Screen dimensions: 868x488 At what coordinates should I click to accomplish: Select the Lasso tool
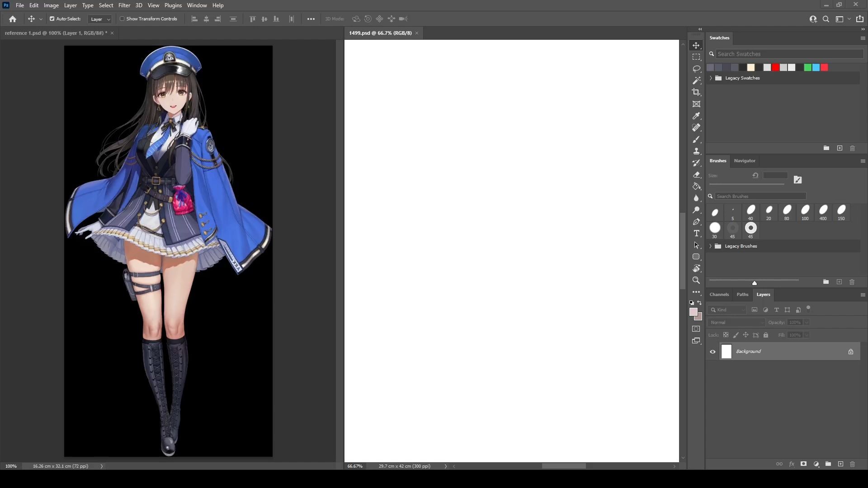[x=696, y=69]
